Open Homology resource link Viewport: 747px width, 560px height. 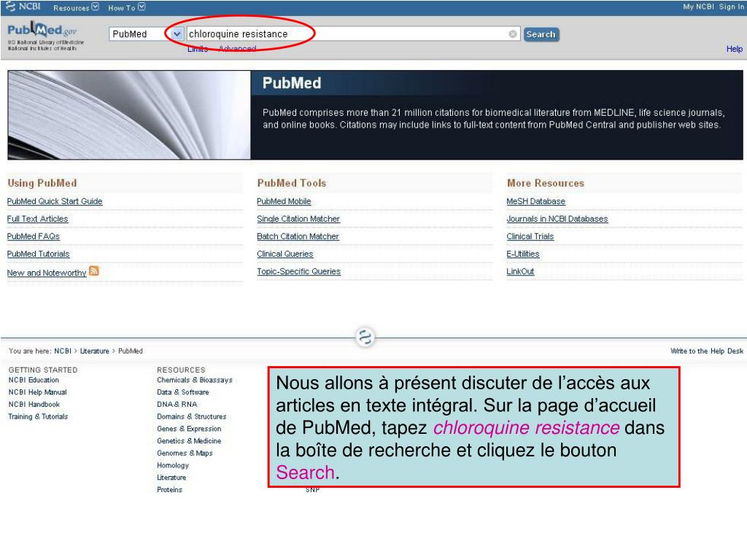173,465
